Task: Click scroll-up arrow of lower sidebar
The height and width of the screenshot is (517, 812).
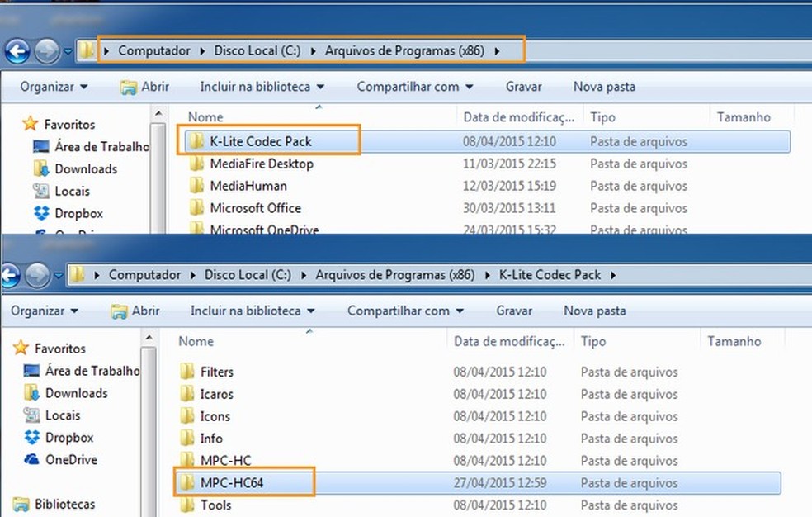Action: (x=149, y=338)
